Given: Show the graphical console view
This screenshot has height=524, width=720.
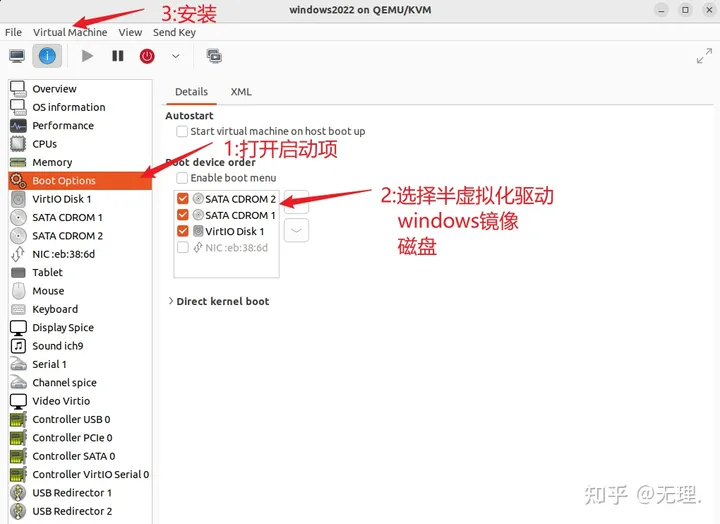Looking at the screenshot, I should tap(17, 56).
